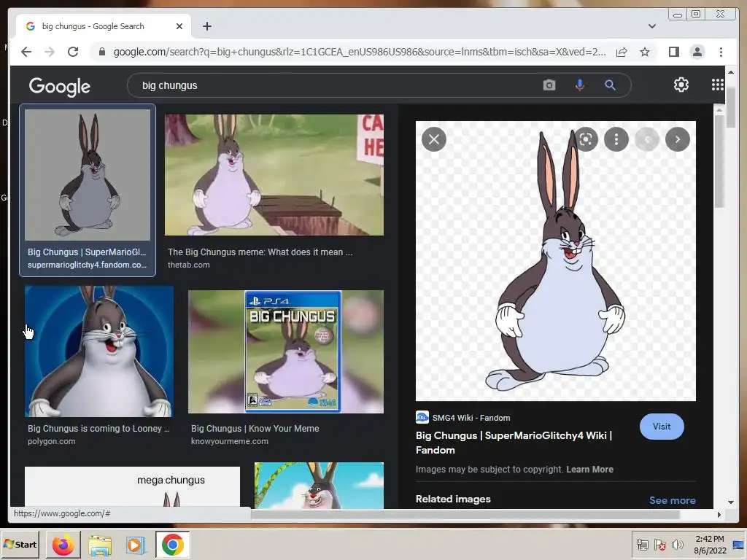The width and height of the screenshot is (747, 560).
Task: Open the volume control in system tray
Action: tap(677, 545)
